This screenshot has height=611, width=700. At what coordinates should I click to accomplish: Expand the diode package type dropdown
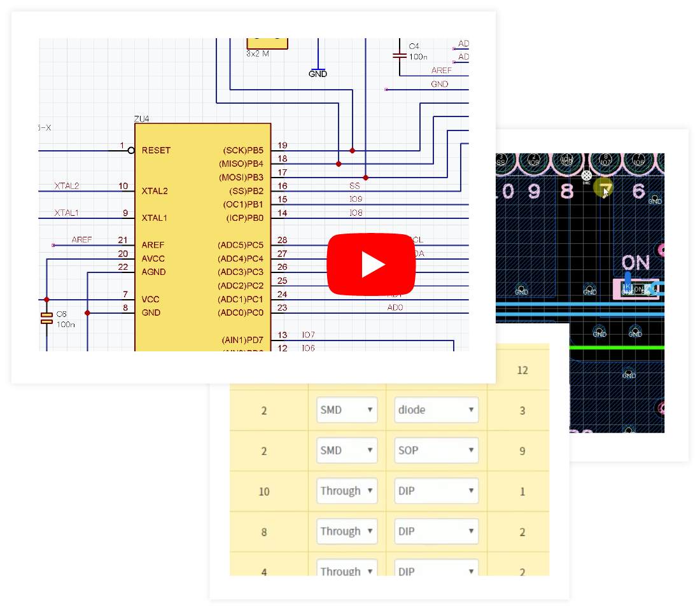436,409
